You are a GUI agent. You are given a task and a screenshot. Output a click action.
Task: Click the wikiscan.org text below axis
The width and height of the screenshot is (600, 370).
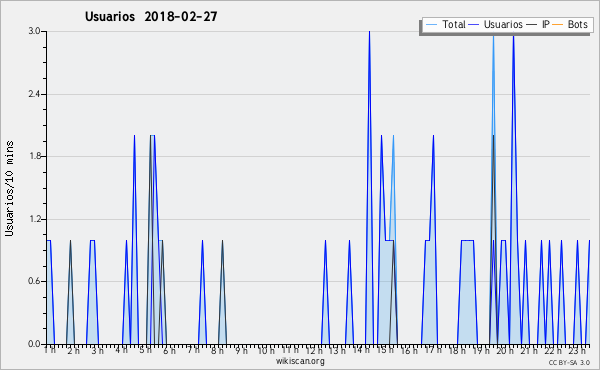point(300,361)
